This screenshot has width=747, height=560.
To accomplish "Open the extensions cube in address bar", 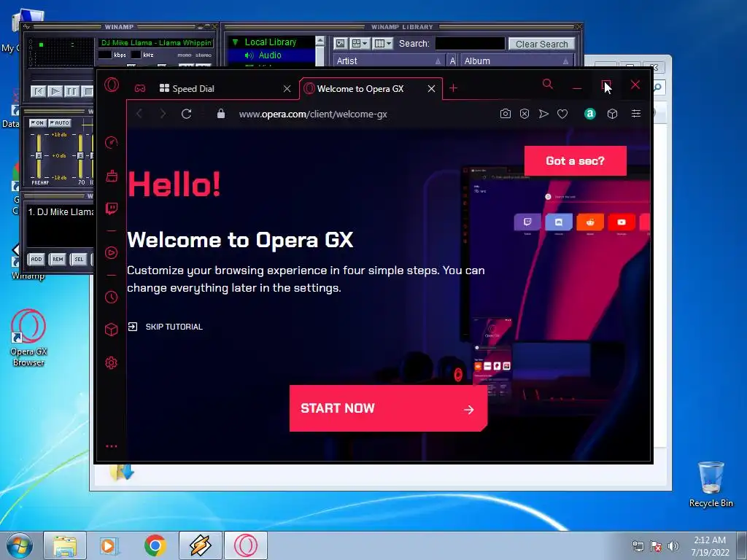I will coord(612,114).
